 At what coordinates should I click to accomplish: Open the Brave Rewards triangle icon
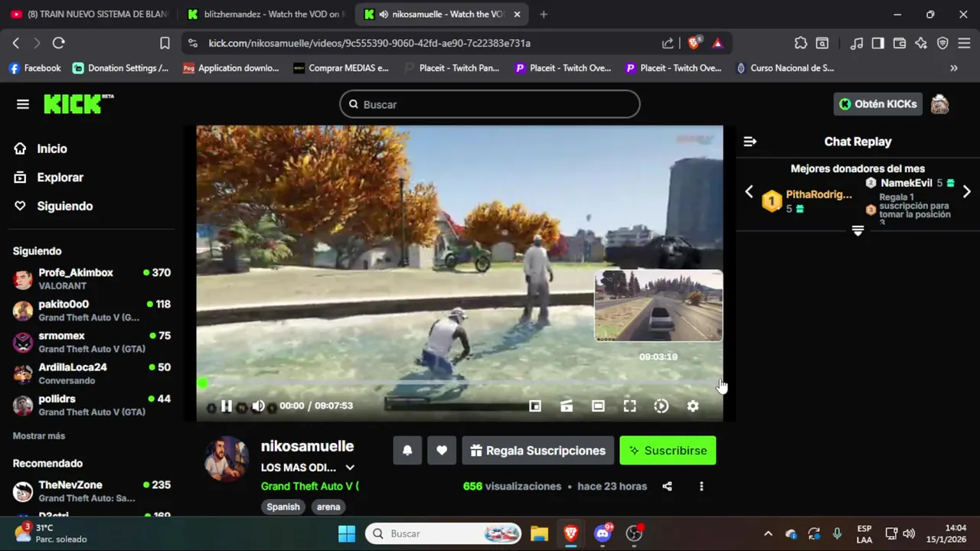(x=717, y=44)
